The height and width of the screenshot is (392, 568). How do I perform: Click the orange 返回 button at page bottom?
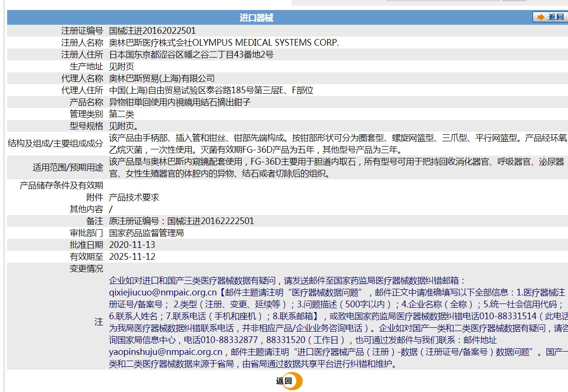coord(289,381)
